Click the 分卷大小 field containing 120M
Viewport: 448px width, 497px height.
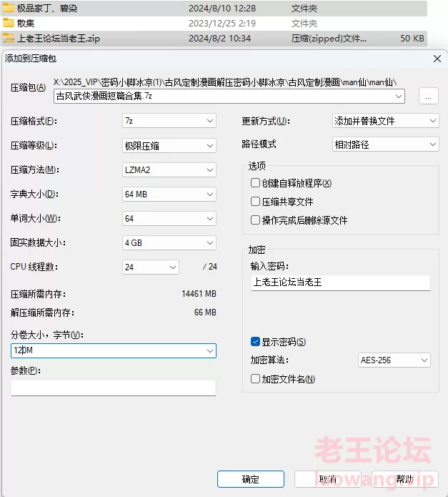coord(114,351)
